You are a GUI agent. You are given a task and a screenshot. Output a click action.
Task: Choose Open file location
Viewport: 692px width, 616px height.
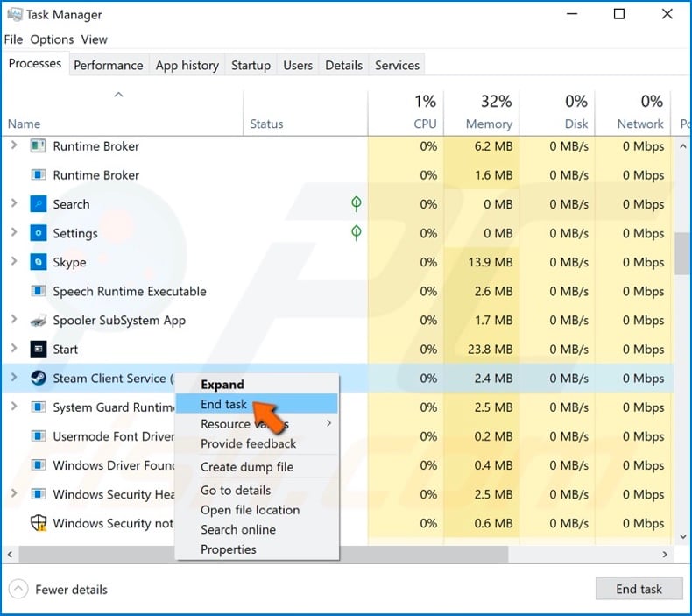pyautogui.click(x=257, y=510)
